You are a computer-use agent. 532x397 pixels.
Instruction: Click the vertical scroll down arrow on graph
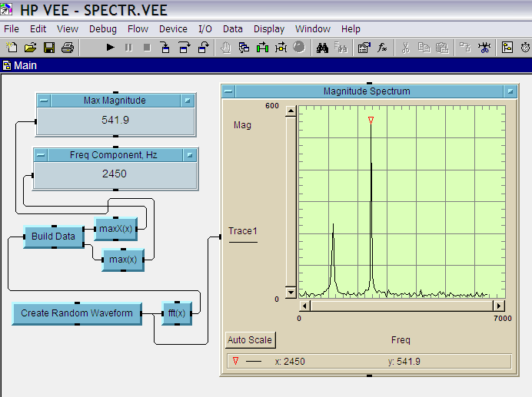pos(291,293)
